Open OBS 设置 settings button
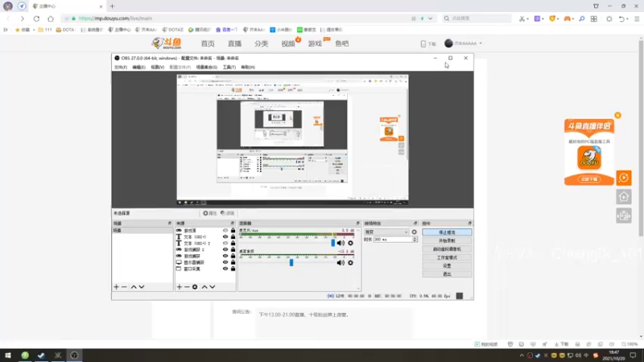 point(447,265)
